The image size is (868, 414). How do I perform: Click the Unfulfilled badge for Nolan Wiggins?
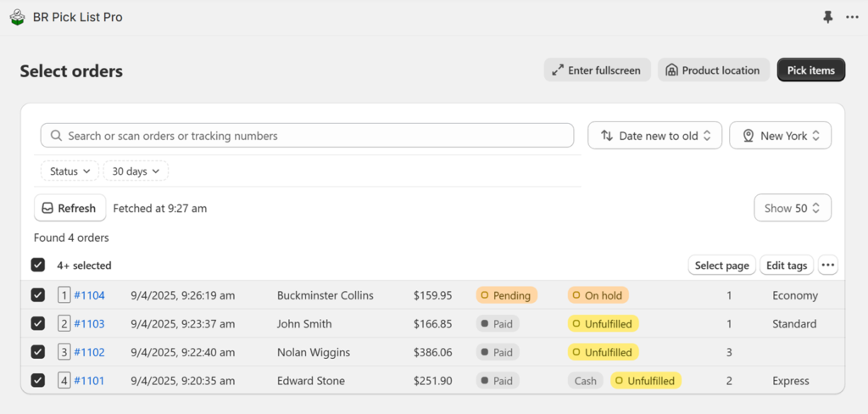click(603, 352)
